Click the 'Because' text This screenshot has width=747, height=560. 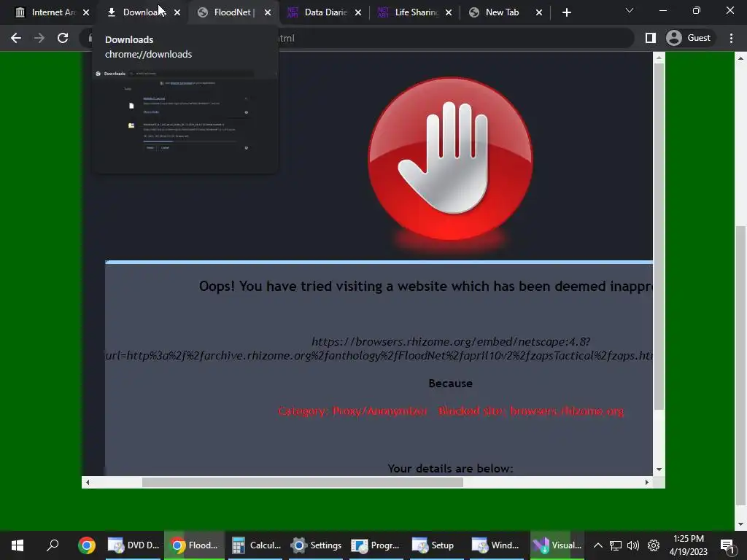pos(450,384)
